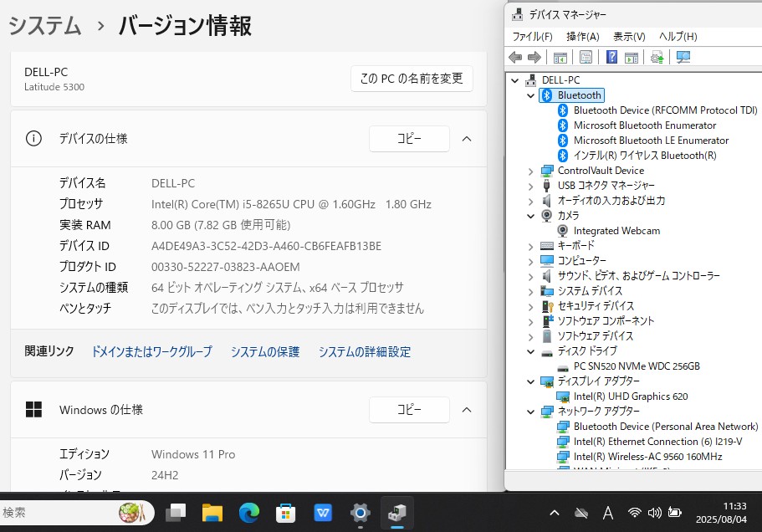The width and height of the screenshot is (762, 532).
Task: Select Microsoft Bluetooth LE Enumerator device
Action: tap(651, 141)
